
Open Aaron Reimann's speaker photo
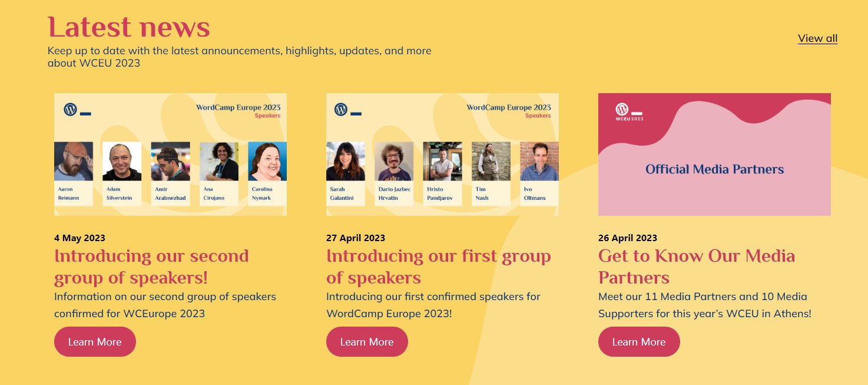(74, 161)
